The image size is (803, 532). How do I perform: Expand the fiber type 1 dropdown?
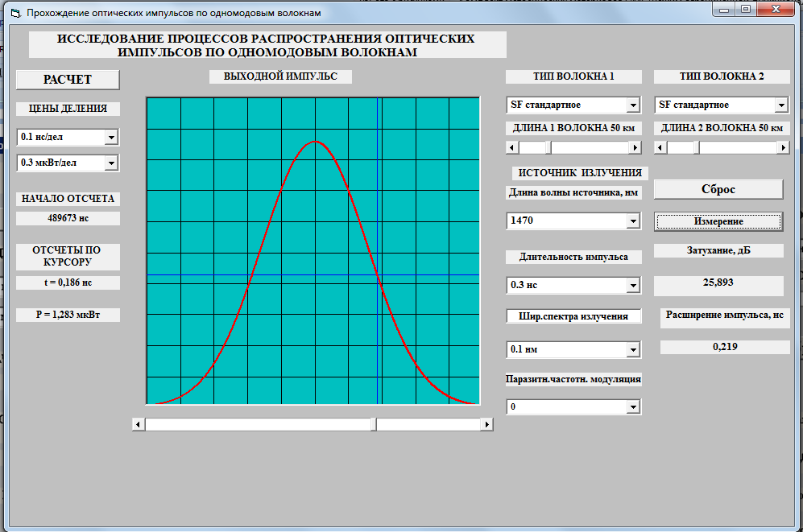point(634,105)
